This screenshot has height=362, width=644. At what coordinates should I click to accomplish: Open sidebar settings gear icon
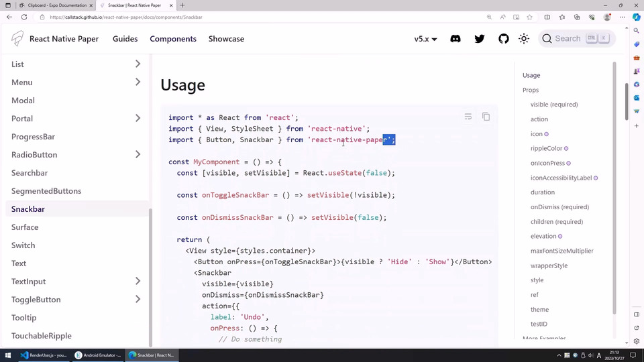click(x=637, y=341)
